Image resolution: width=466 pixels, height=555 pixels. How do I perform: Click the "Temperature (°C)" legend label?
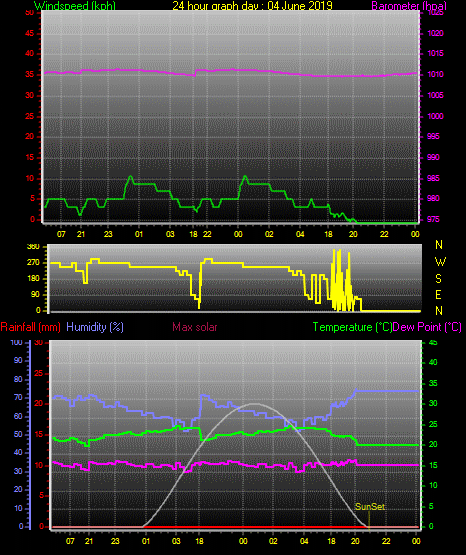(x=352, y=327)
